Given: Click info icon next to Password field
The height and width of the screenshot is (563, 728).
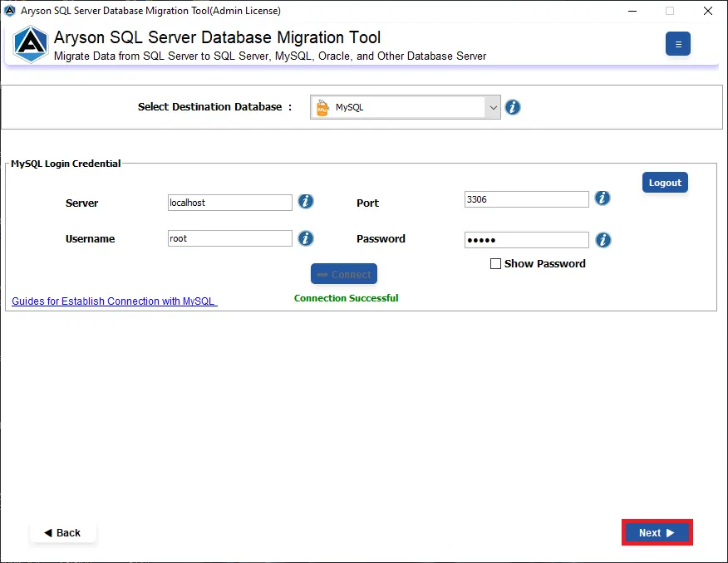Looking at the screenshot, I should 603,240.
